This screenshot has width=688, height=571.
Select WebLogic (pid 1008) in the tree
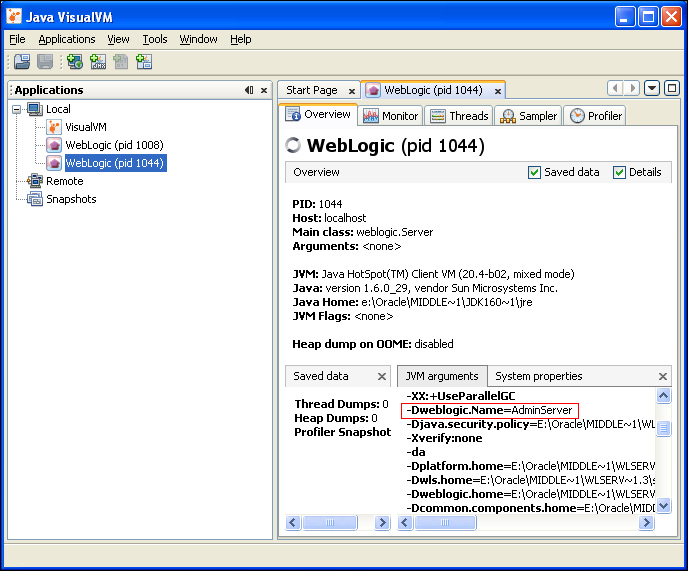tap(114, 145)
